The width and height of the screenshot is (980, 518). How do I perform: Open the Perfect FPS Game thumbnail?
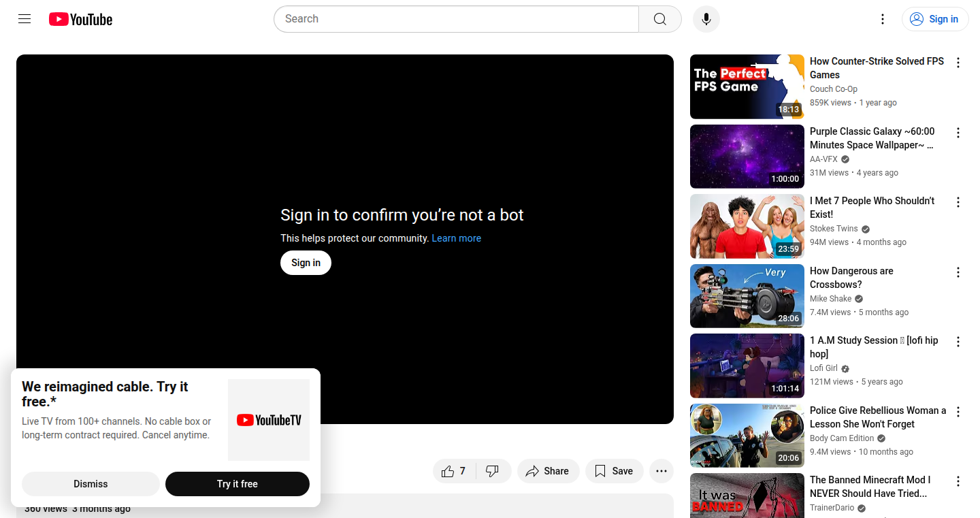coord(747,86)
